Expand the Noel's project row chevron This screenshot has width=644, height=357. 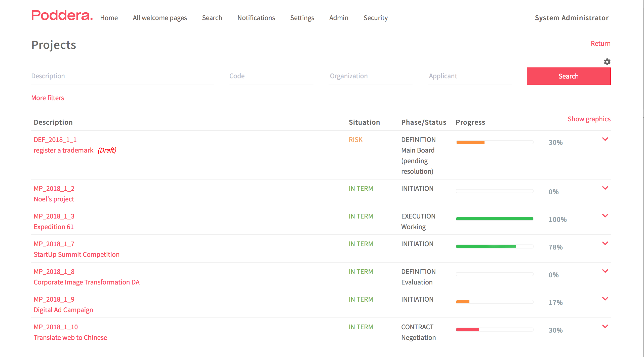click(x=605, y=188)
